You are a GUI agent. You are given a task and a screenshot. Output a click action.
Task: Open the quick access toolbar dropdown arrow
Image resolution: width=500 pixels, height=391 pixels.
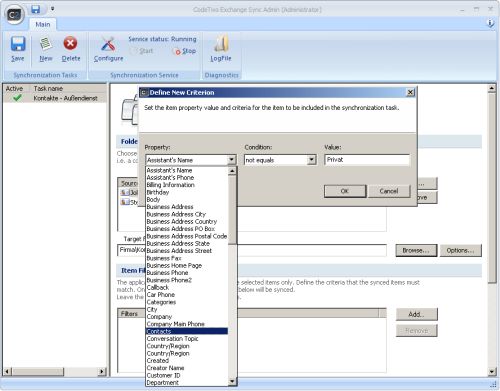[53, 9]
